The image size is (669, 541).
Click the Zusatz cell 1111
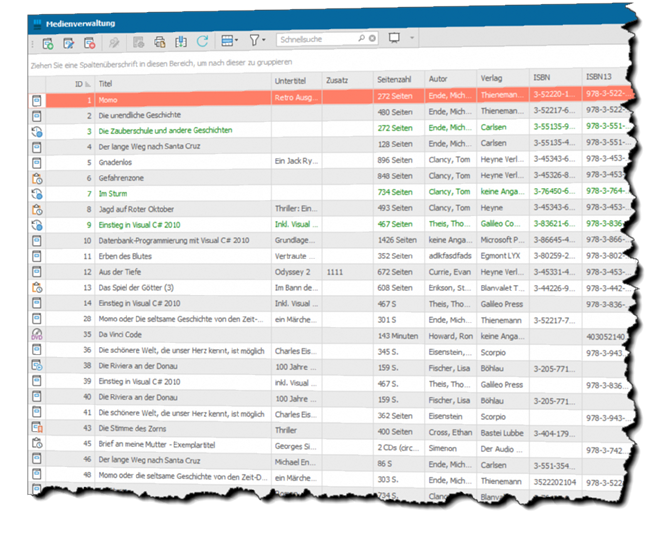(335, 272)
